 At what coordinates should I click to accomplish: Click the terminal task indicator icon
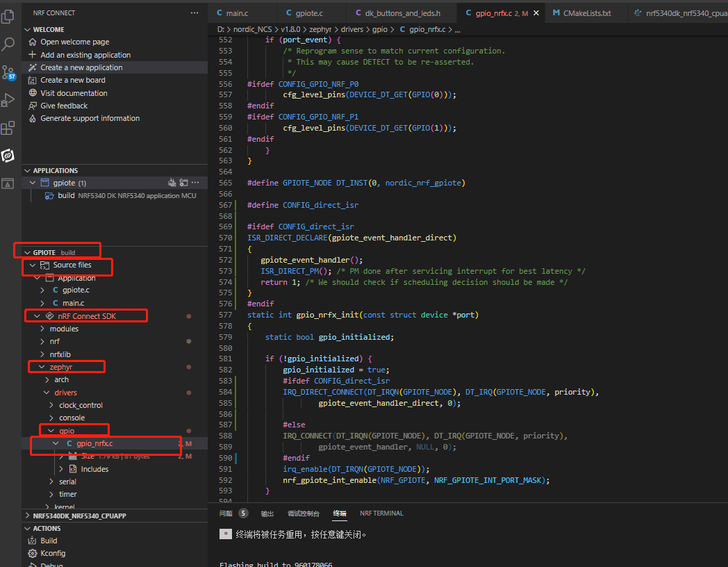(x=225, y=534)
